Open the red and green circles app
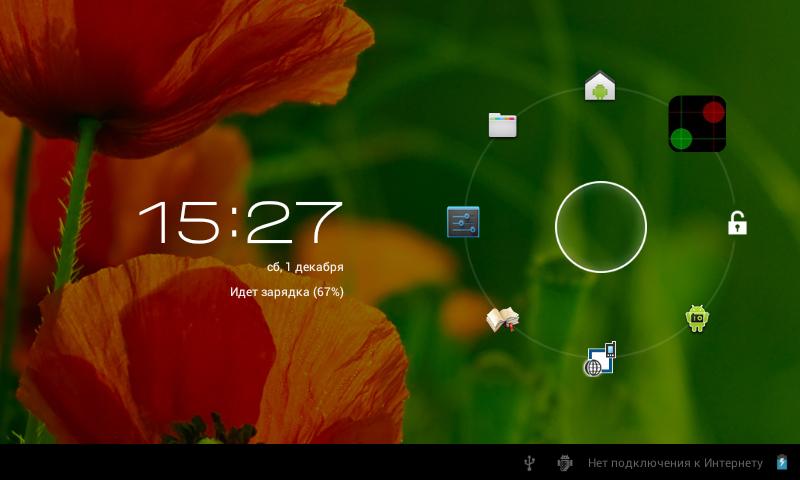This screenshot has height=480, width=800. (x=697, y=124)
